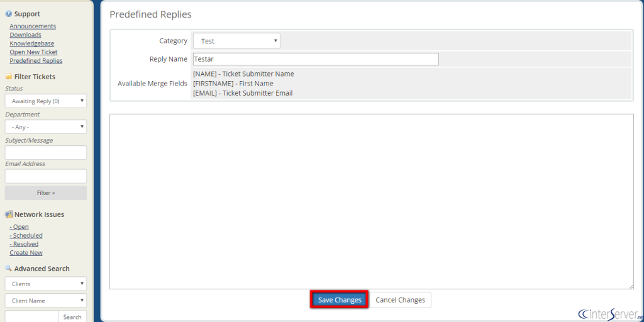The height and width of the screenshot is (322, 644).
Task: Click the Predefined Replies page heading
Action: click(x=150, y=14)
